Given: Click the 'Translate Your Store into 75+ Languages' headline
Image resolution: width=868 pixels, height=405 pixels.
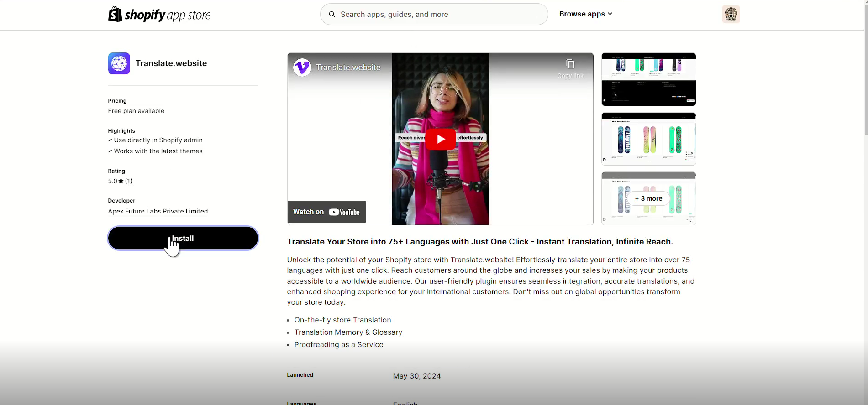Looking at the screenshot, I should coord(480,242).
